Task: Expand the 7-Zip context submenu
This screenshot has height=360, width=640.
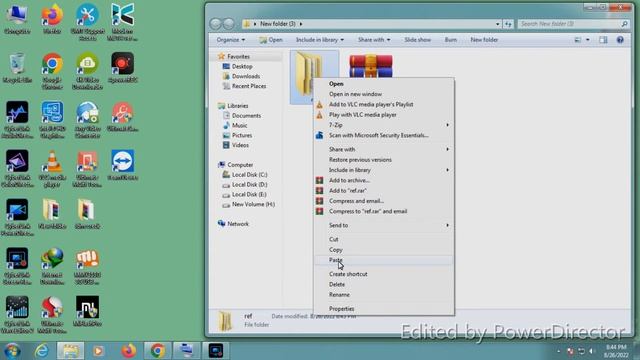Action: (384, 125)
